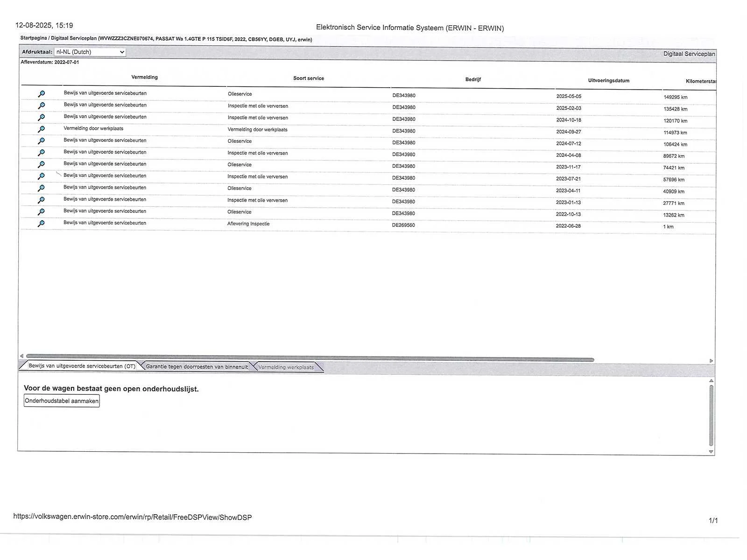Click the Soort service column header

coord(308,78)
